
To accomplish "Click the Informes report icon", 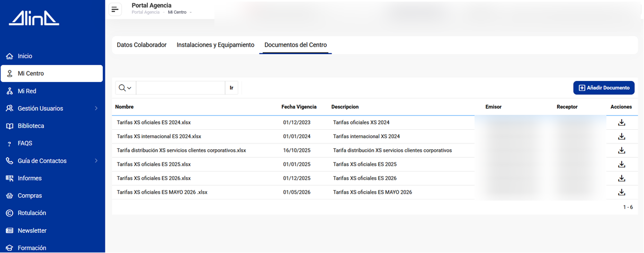I will pyautogui.click(x=10, y=178).
